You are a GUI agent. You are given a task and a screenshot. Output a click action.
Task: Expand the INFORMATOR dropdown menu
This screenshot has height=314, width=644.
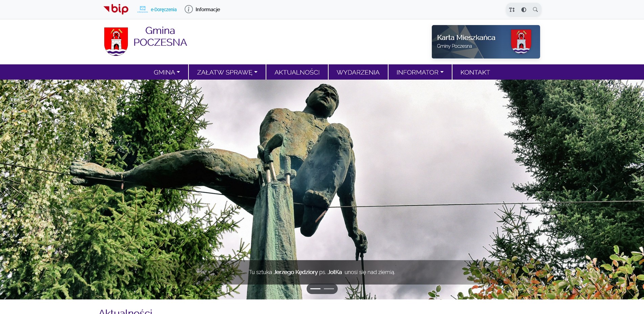[420, 72]
